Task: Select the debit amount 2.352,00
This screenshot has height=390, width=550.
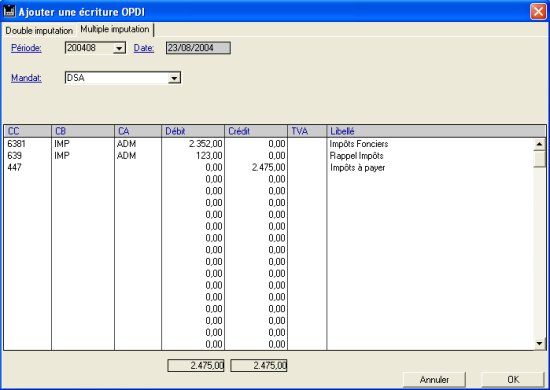Action: coord(206,144)
